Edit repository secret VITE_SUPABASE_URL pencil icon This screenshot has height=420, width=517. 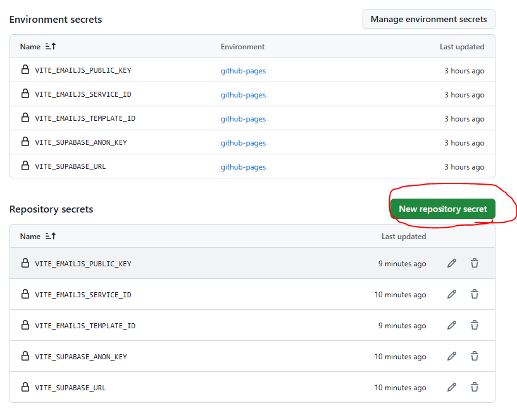pyautogui.click(x=452, y=387)
